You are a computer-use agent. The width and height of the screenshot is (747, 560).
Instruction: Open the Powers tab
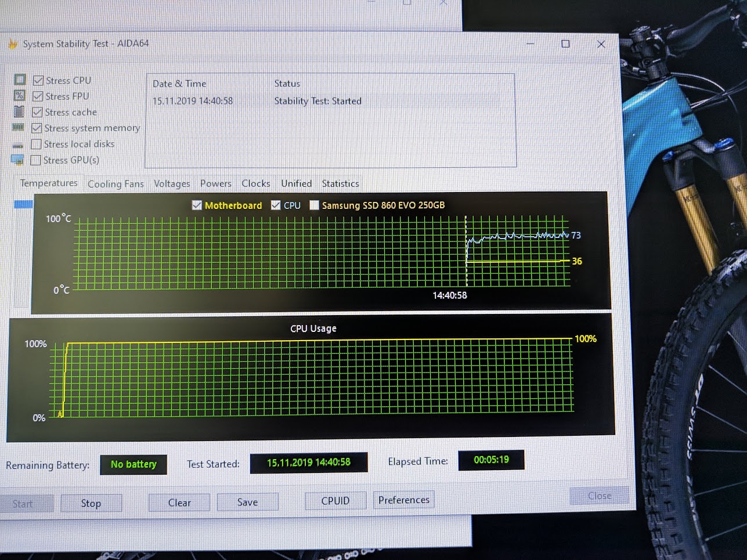point(216,183)
